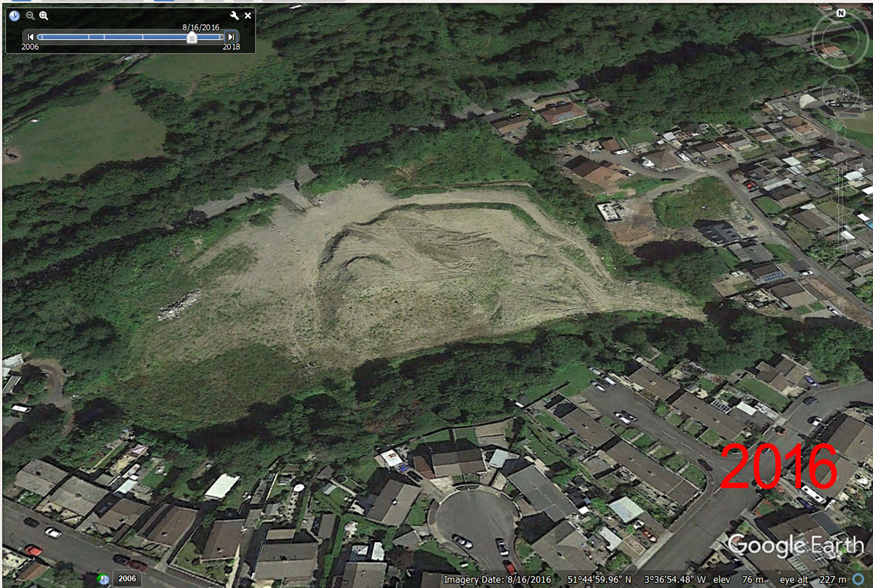Screen dimensions: 873x588
Task: Click the 2006 start label of timeline
Action: point(30,47)
